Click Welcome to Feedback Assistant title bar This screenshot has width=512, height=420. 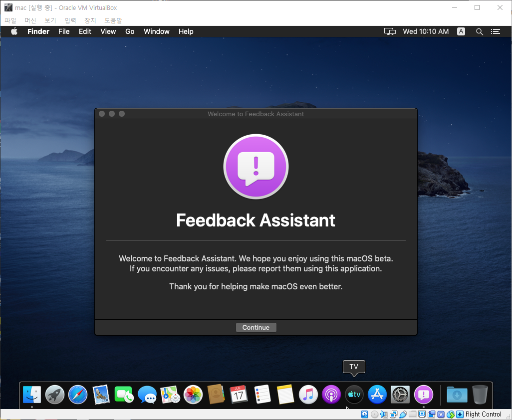(256, 114)
